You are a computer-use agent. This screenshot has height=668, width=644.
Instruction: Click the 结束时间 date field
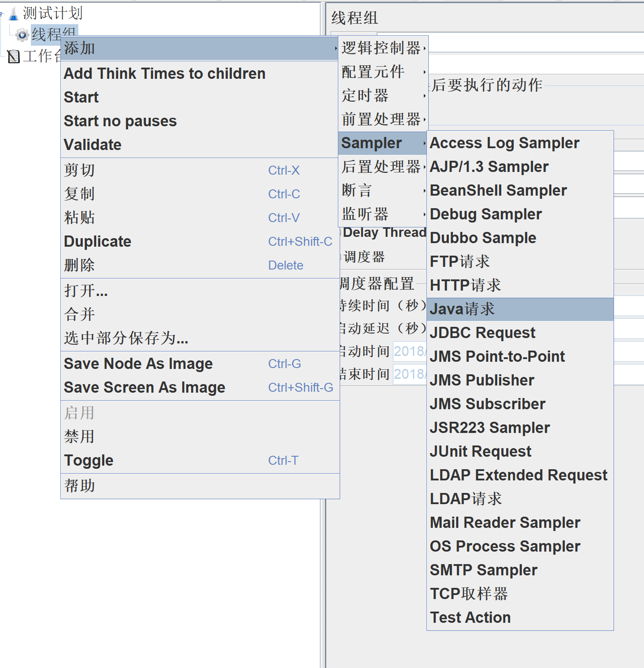pyautogui.click(x=409, y=374)
